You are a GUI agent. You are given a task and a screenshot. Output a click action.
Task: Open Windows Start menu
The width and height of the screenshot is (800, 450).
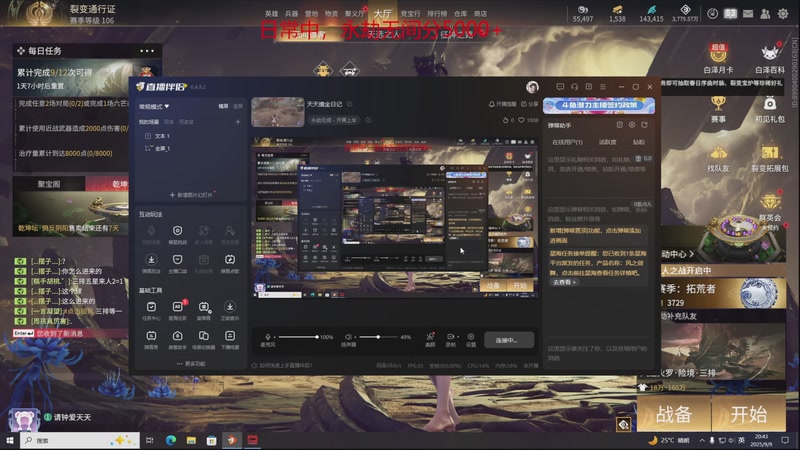[9, 440]
